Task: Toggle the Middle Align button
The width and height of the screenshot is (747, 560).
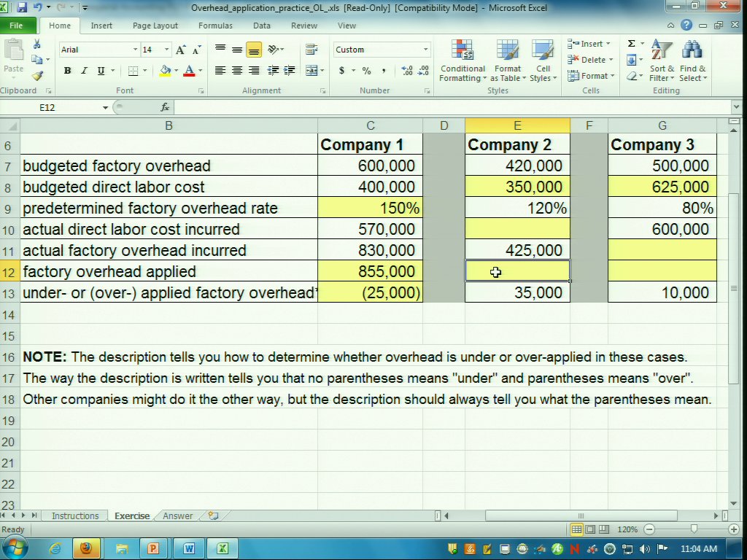Action: tap(237, 50)
